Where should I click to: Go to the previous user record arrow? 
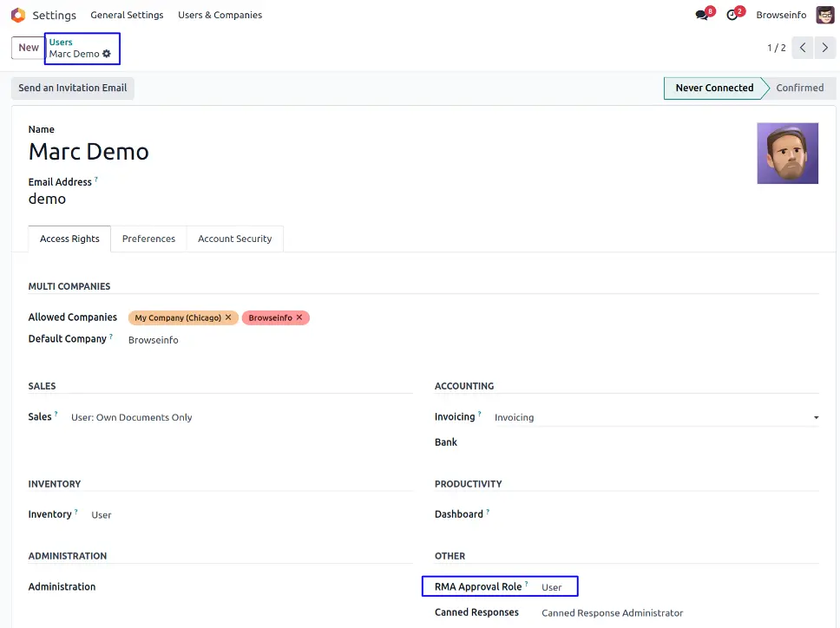(803, 48)
